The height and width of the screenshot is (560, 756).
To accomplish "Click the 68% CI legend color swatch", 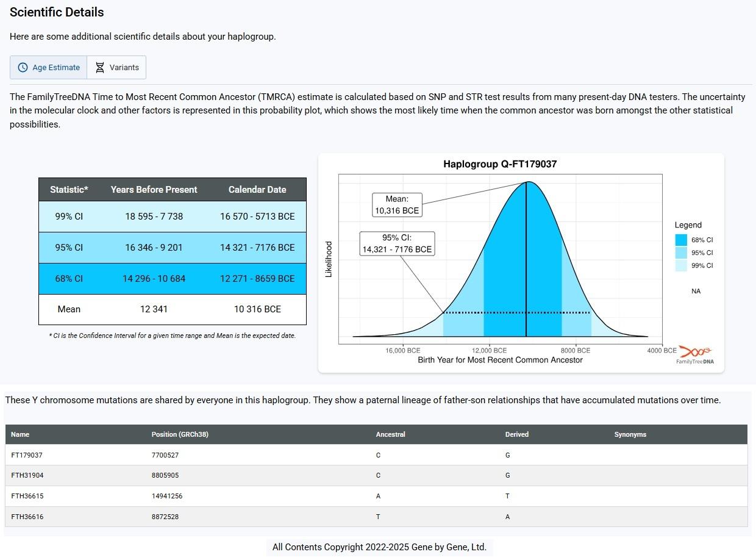I will point(681,240).
